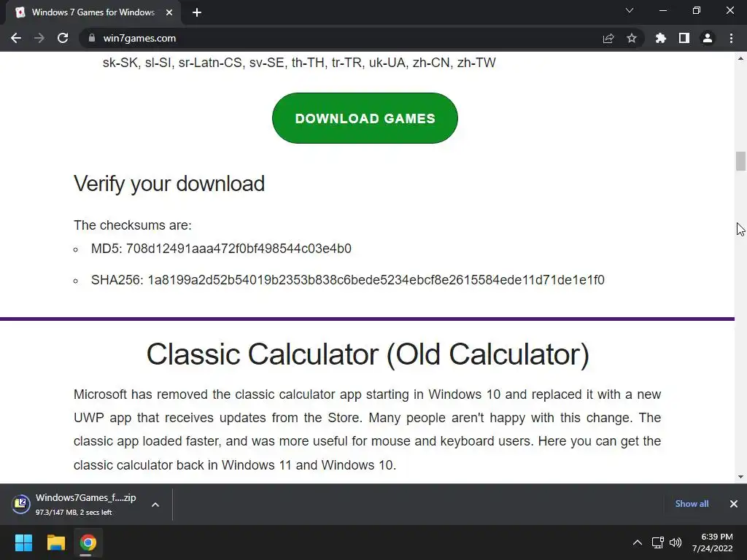Bookmark this page with the star
747x560 pixels.
632,38
